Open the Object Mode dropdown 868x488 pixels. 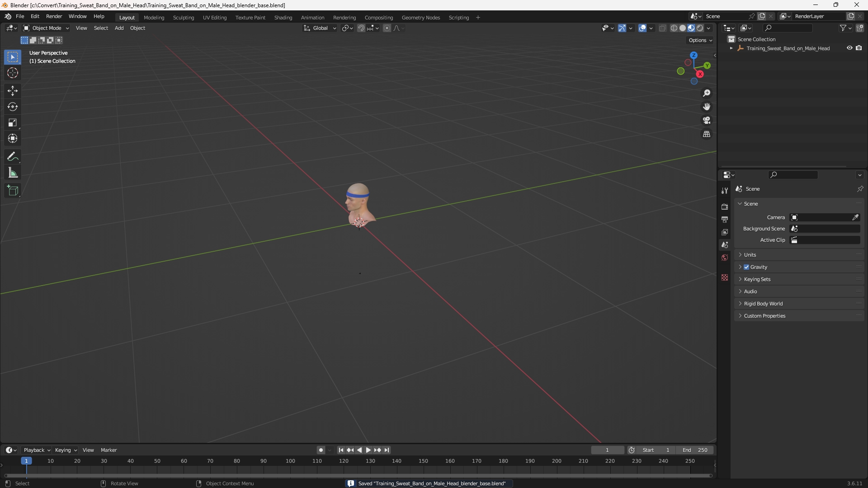coord(46,28)
